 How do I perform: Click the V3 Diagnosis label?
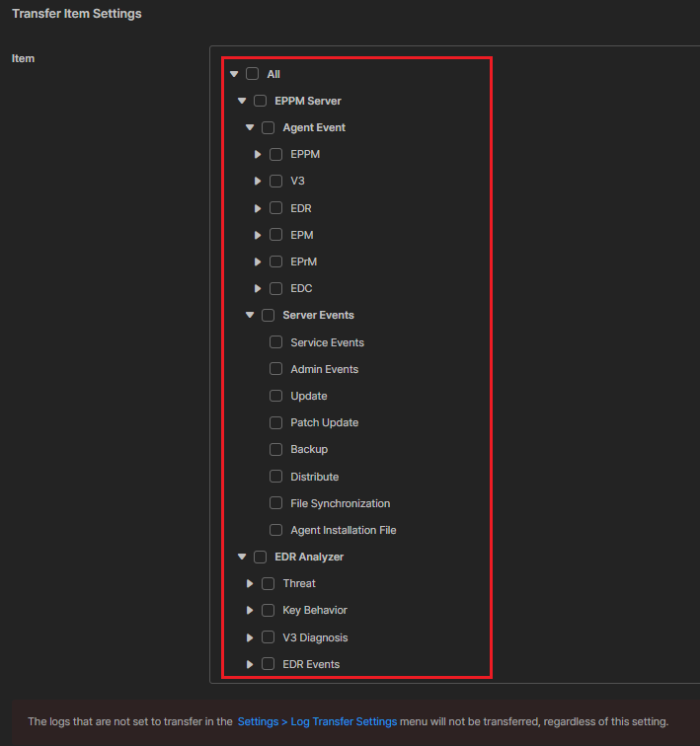click(x=315, y=637)
